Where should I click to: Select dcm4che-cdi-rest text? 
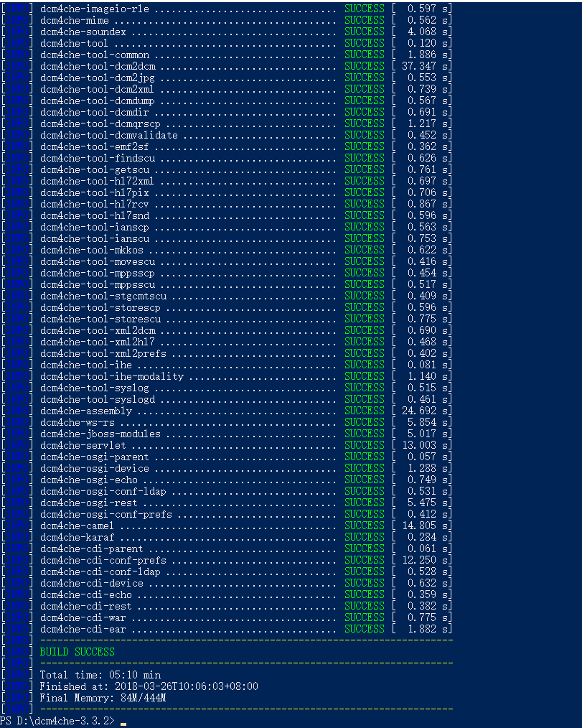[x=86, y=607]
